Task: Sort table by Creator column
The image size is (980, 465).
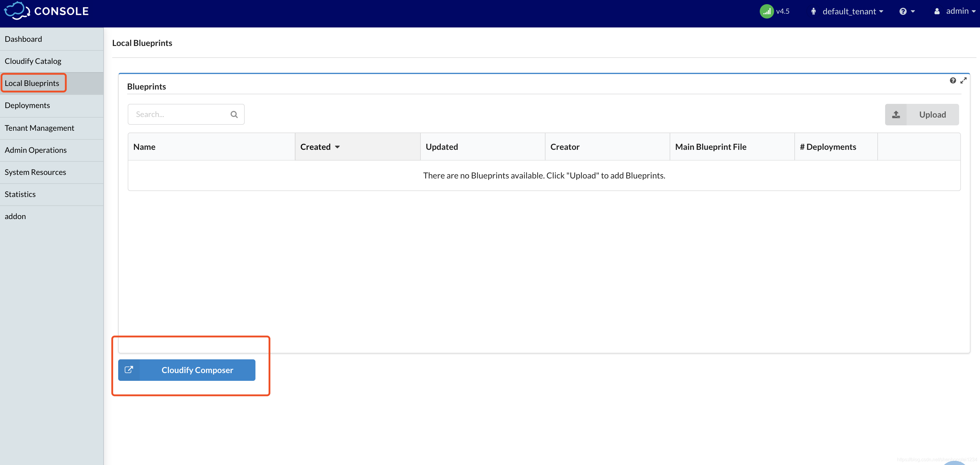Action: (608, 147)
